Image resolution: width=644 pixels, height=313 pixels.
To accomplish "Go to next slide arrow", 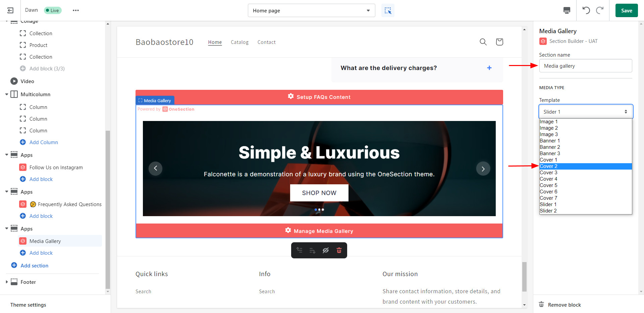I will 483,169.
